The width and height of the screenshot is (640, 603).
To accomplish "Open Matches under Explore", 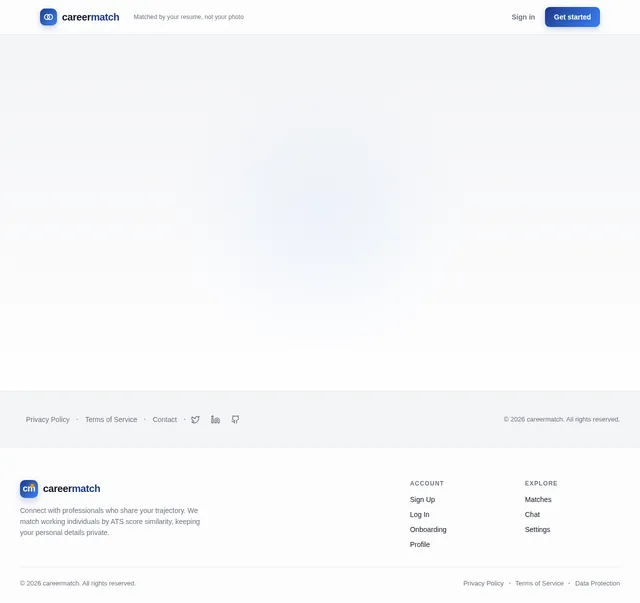I will tap(538, 499).
